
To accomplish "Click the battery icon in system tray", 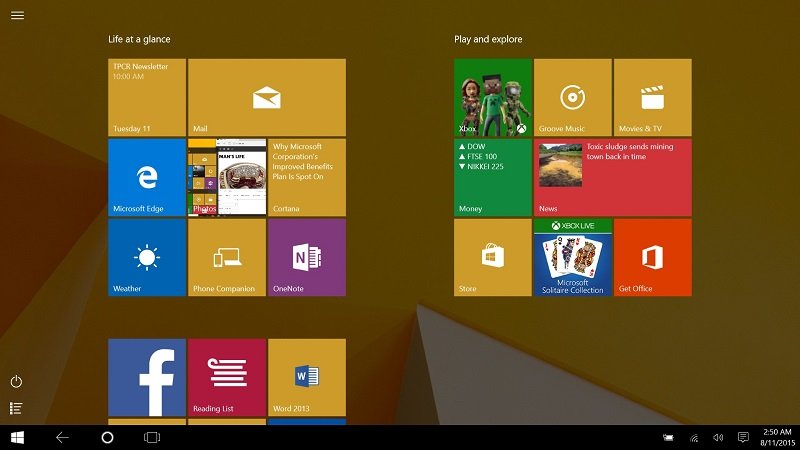I will (x=668, y=437).
